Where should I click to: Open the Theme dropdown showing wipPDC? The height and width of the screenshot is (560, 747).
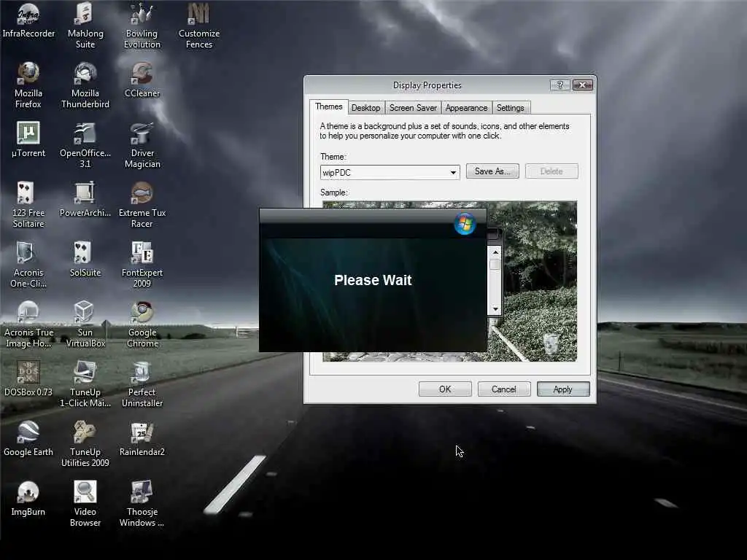(390, 172)
